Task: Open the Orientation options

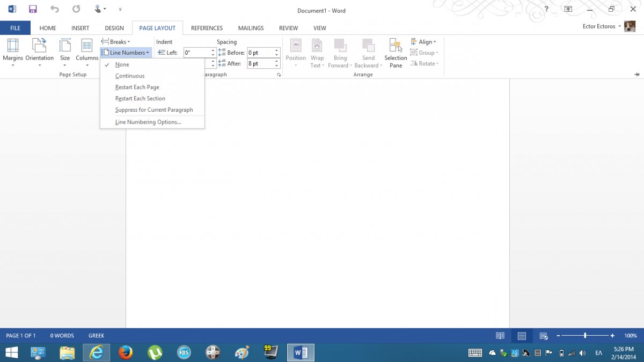Action: click(40, 53)
